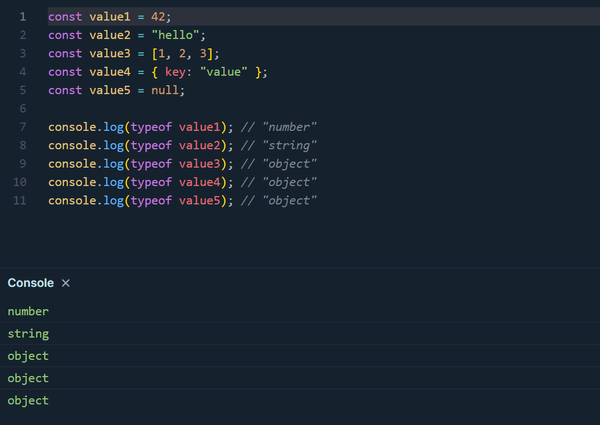Click the value3 declaration on line 3
The height and width of the screenshot is (425, 600).
coord(110,54)
